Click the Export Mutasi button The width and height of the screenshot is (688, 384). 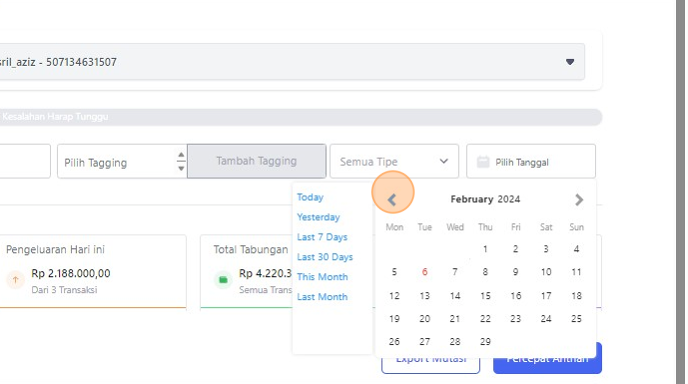click(430, 359)
